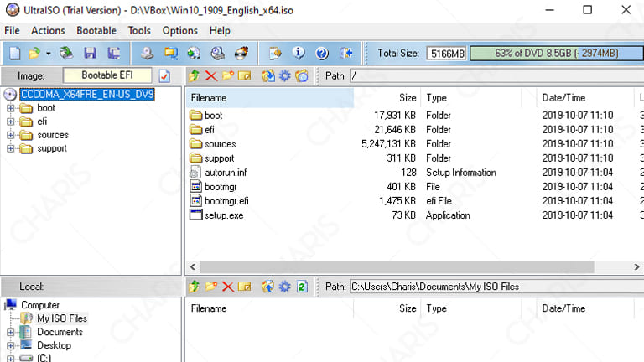Open the File menu
Image resolution: width=644 pixels, height=362 pixels.
(12, 31)
